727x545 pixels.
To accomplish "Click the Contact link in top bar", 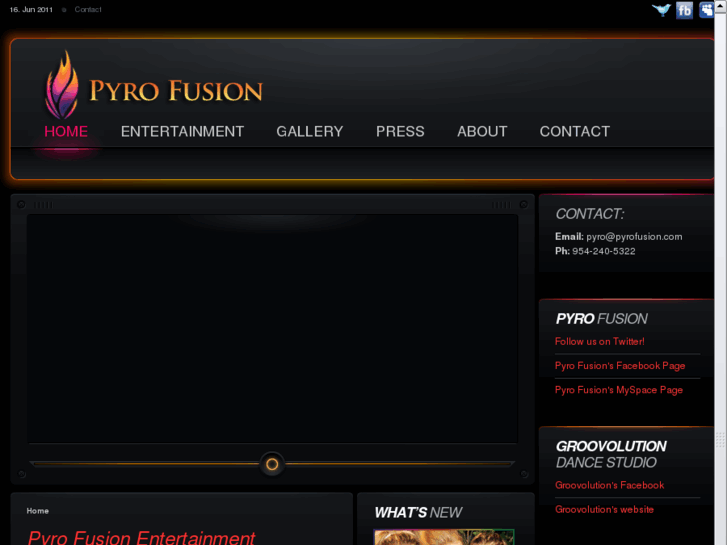I will pos(88,9).
